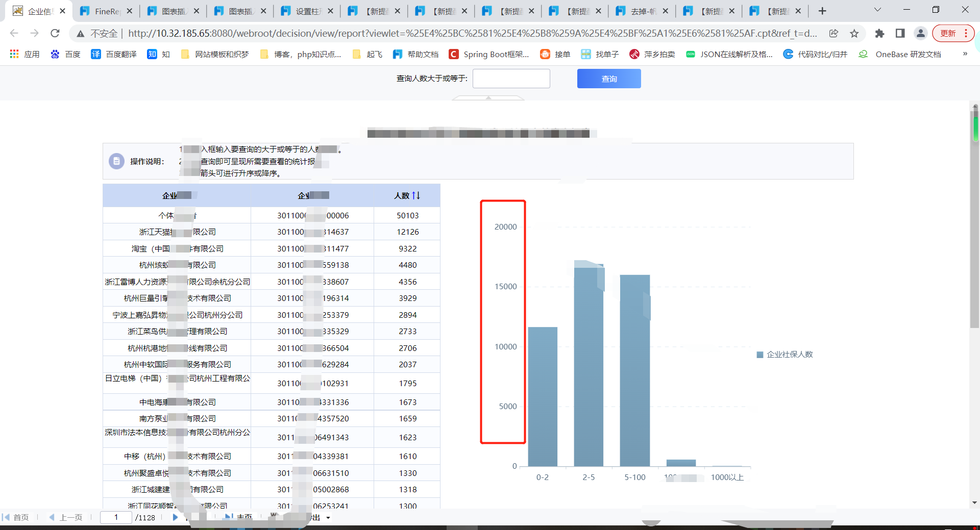980x530 pixels.
Task: Go to previous page with 上一页
Action: pos(66,517)
